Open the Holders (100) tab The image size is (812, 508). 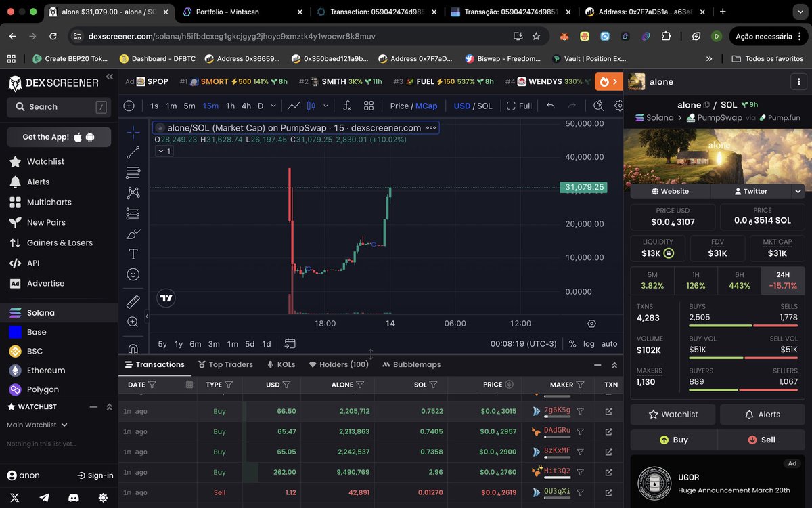338,364
